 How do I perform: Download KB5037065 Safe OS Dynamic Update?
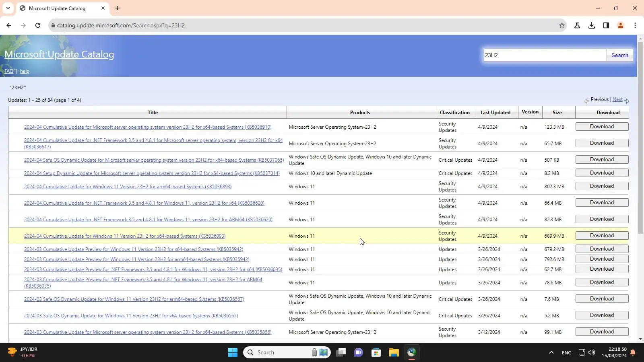(x=602, y=160)
